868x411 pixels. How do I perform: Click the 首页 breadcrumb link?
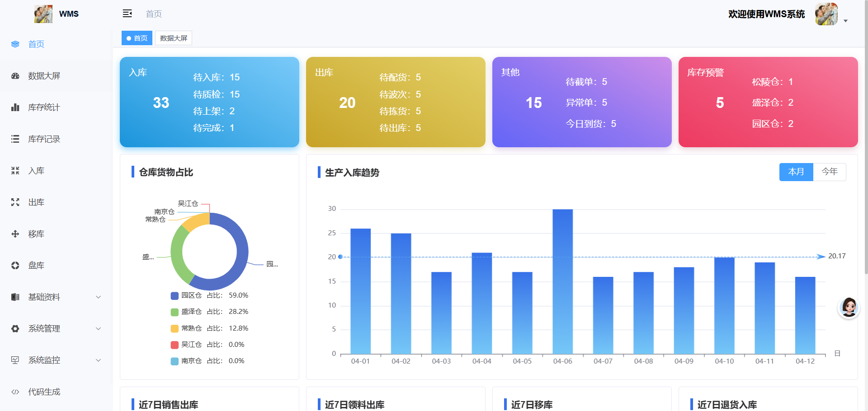[x=153, y=14]
